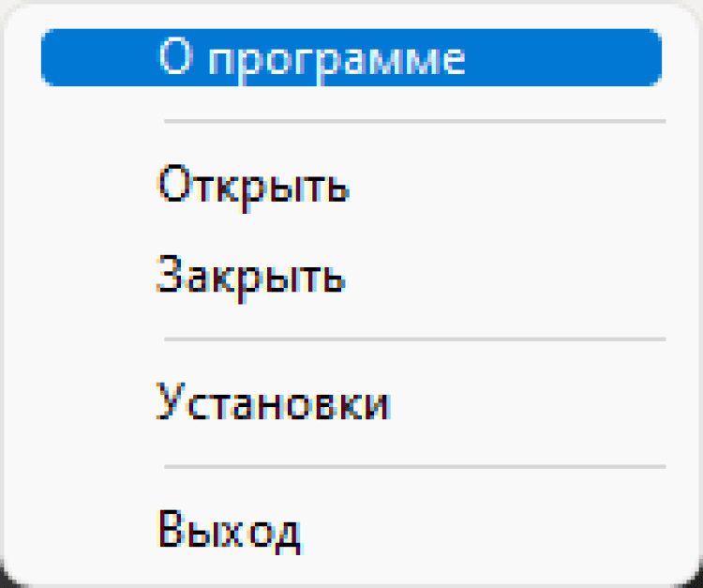Select the "Выход" entry at the bottom

tap(230, 531)
